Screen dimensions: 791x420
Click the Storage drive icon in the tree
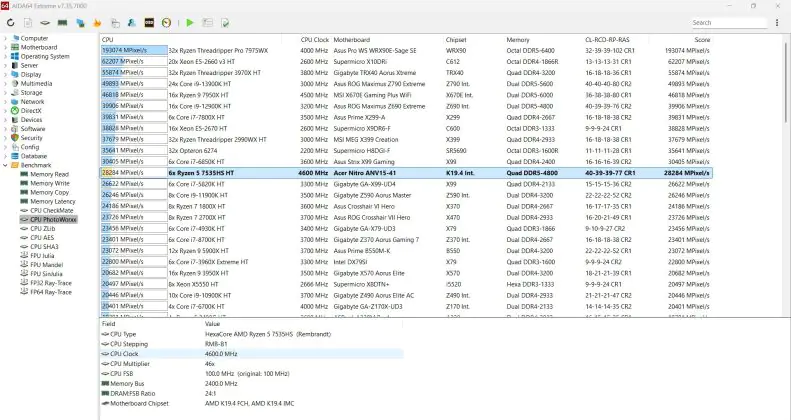tap(15, 93)
